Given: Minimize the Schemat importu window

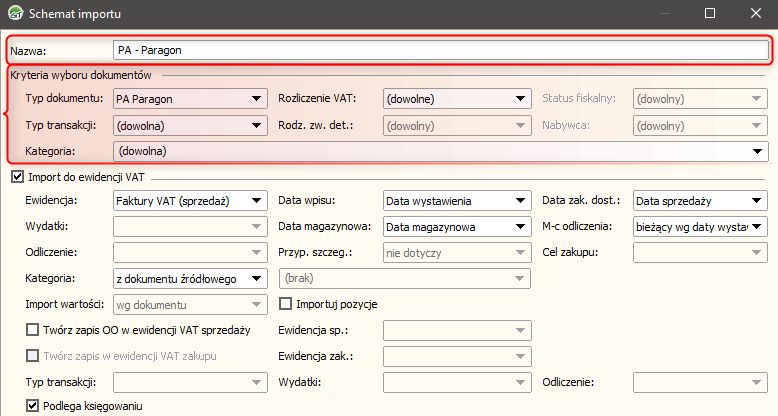Looking at the screenshot, I should coord(663,14).
